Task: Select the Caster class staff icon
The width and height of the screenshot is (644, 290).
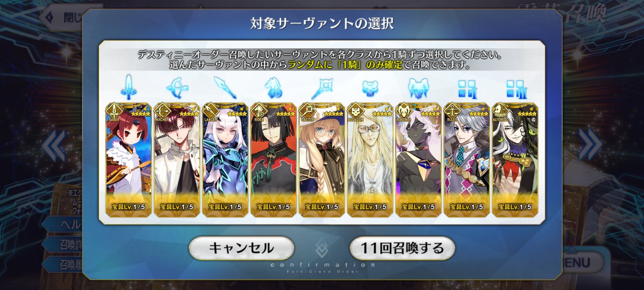Action: click(322, 88)
